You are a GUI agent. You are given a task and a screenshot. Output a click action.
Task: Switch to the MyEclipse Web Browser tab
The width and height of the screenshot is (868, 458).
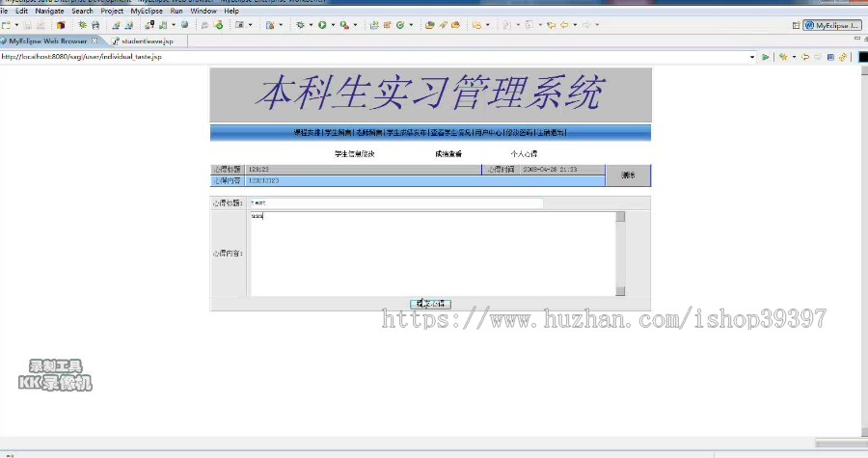coord(48,40)
